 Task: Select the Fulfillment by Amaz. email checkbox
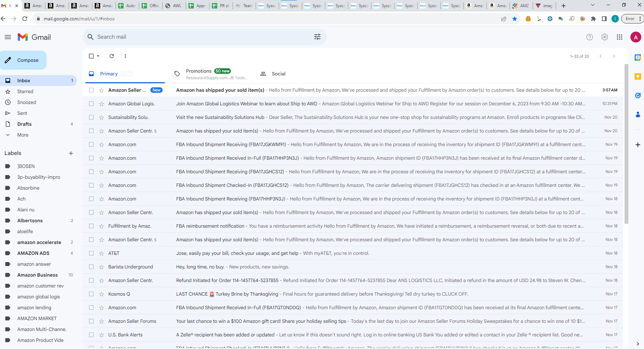[91, 226]
